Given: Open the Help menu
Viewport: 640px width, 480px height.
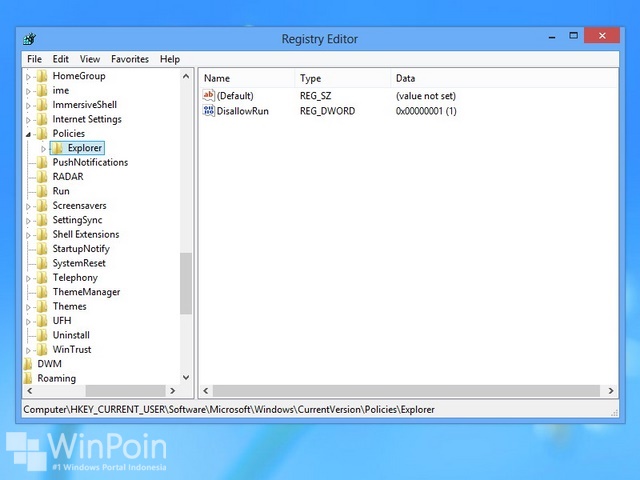Looking at the screenshot, I should pos(170,59).
